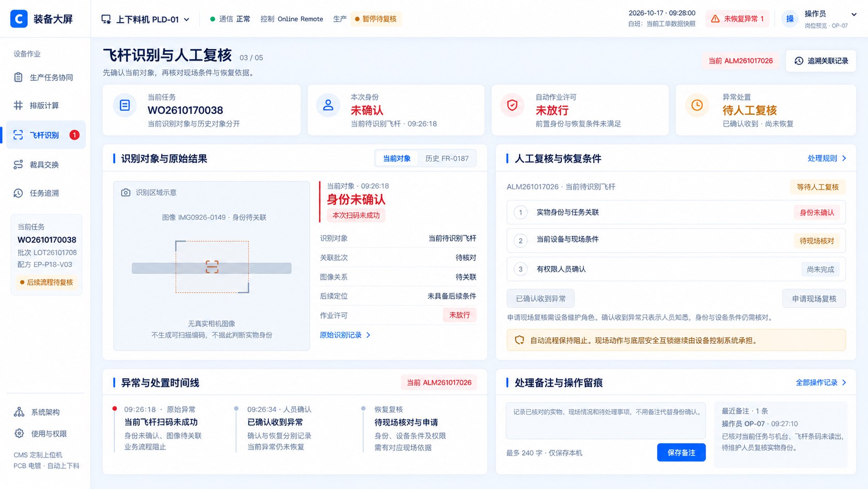Open 原始识别记录 chevron link

click(x=345, y=335)
